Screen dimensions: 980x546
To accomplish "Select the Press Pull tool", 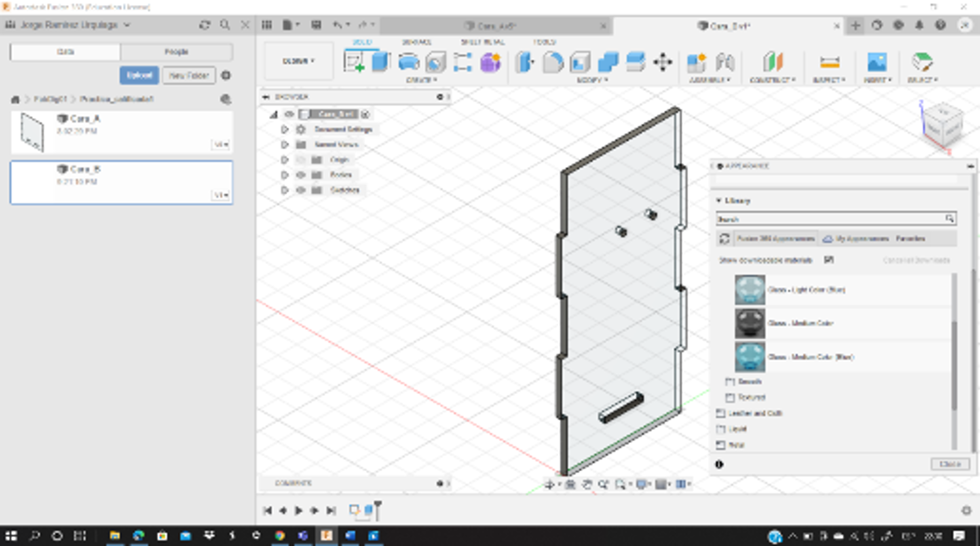I will (x=525, y=62).
